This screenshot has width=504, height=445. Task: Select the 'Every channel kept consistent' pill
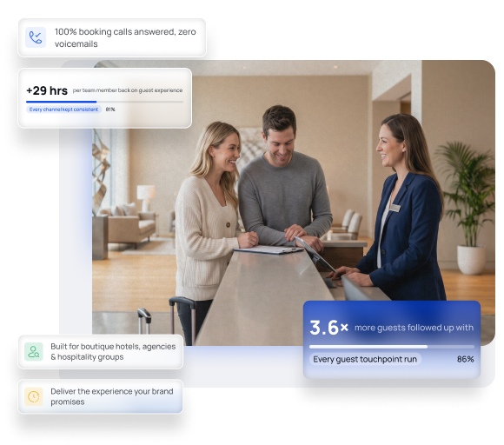[63, 110]
